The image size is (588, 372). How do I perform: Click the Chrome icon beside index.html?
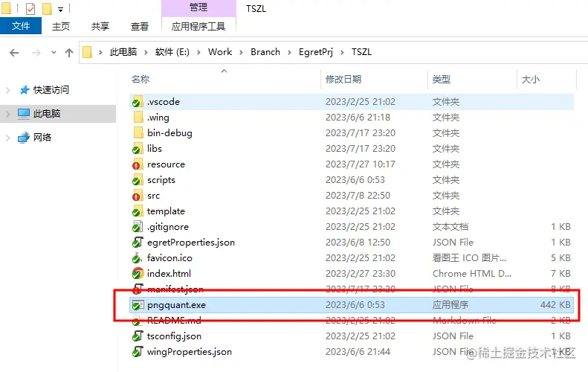coord(138,273)
